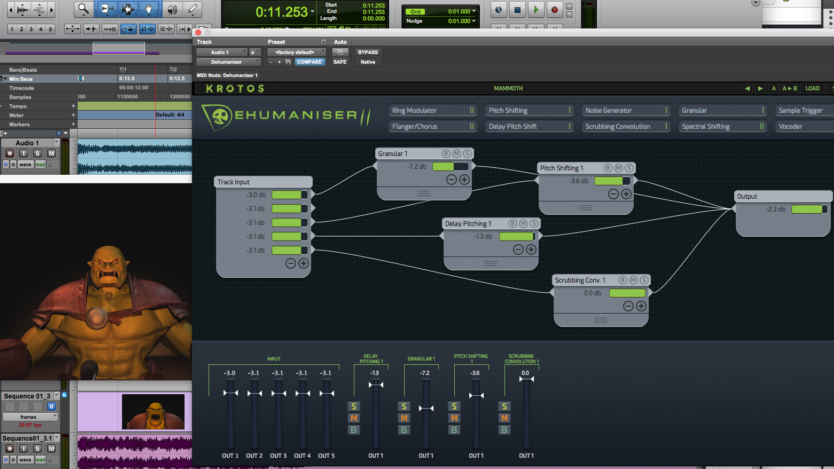Click the automation SAFE button
834x469 pixels.
tap(340, 62)
